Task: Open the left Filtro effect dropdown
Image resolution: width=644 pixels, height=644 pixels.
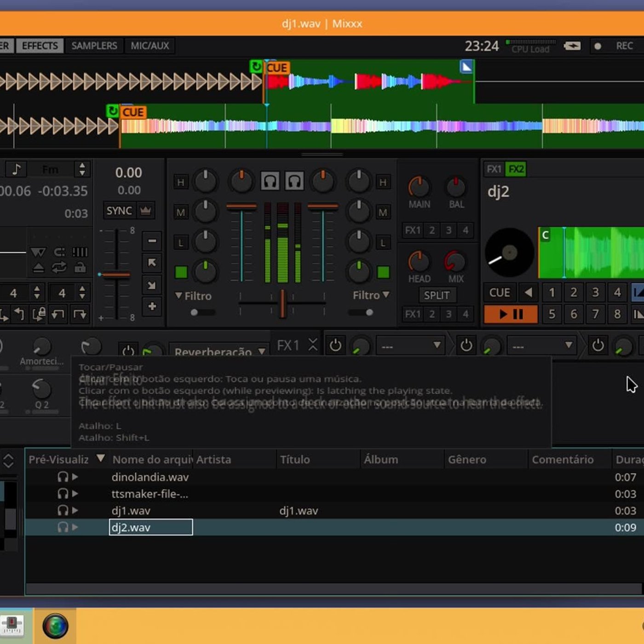Action: [x=193, y=296]
